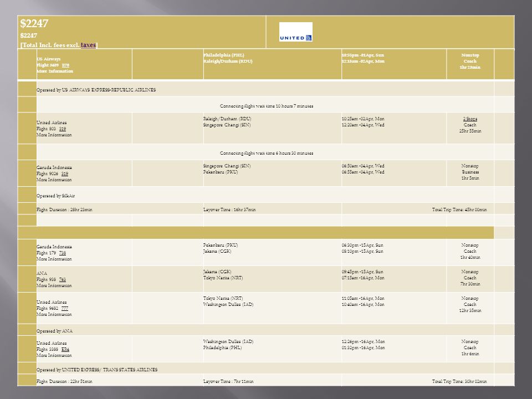Select 'Operated by SilkAir' text

[55, 196]
